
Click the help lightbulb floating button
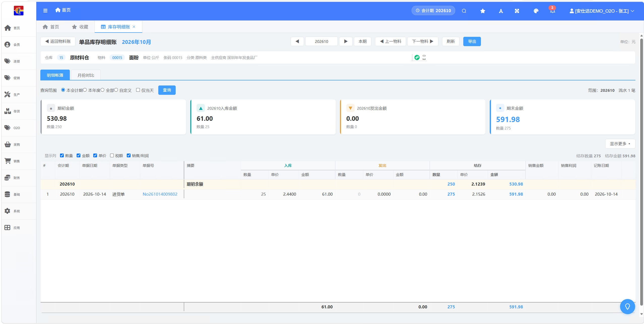point(628,306)
